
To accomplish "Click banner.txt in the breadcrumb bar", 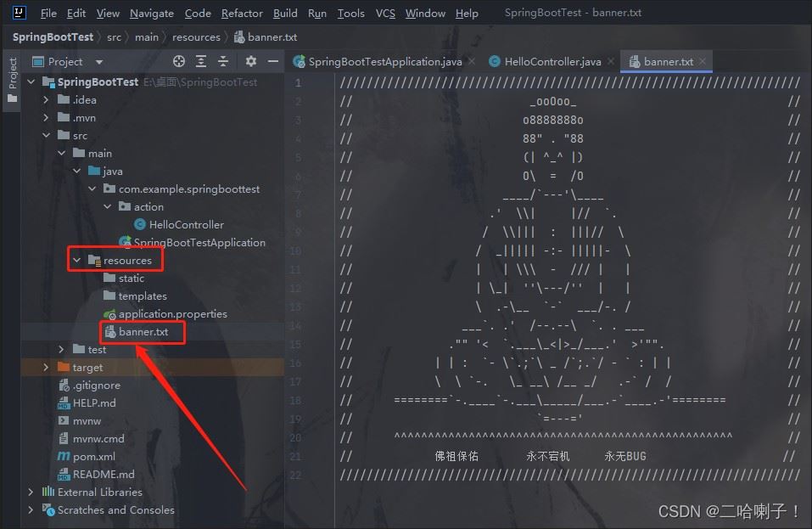I will coord(266,37).
